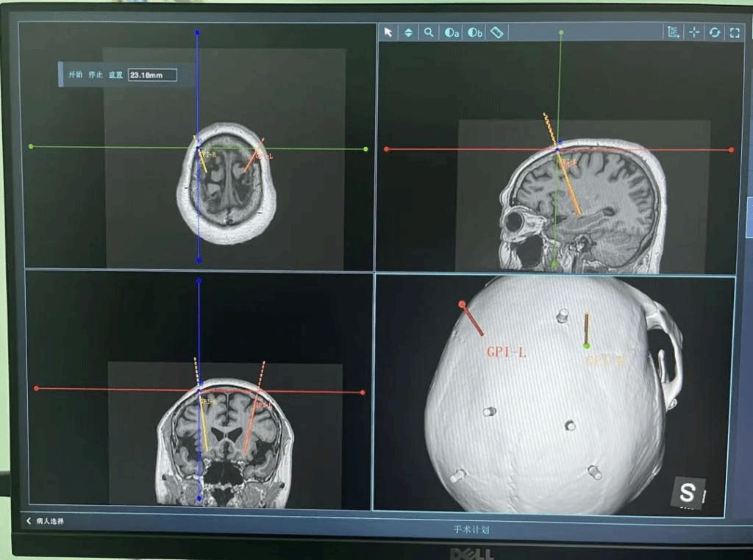Select the 手术计划 surgery plan tab
This screenshot has width=753, height=560.
click(471, 529)
